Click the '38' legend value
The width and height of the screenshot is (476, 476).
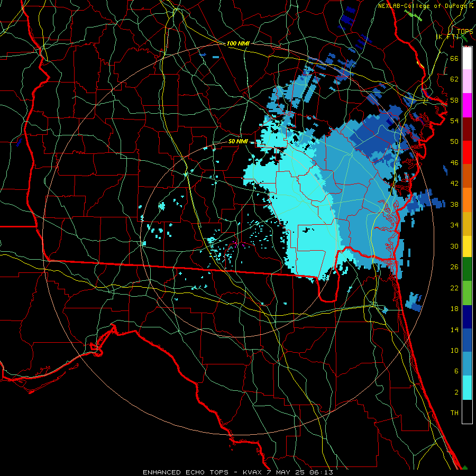point(454,204)
